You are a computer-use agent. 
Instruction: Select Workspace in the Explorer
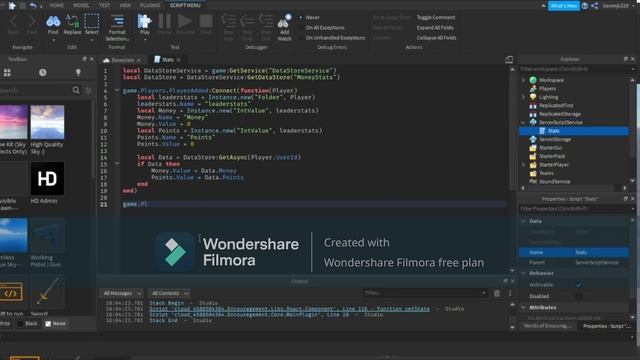551,80
